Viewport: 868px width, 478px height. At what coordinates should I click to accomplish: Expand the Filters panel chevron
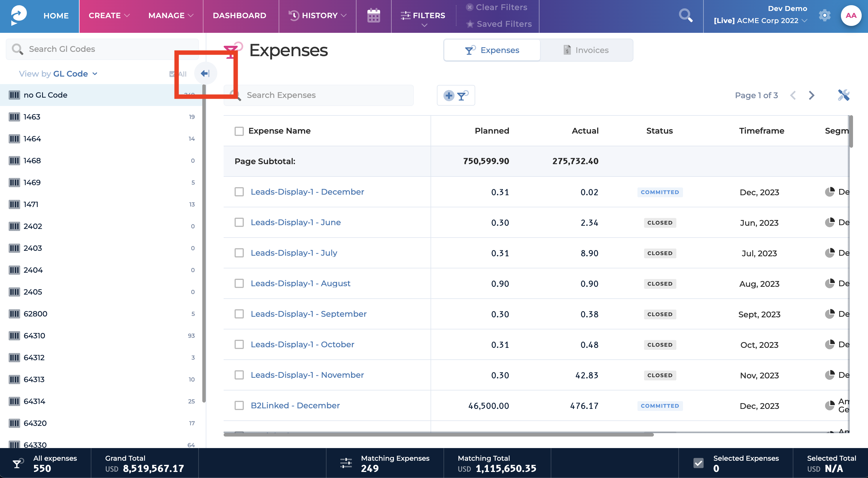pyautogui.click(x=424, y=25)
